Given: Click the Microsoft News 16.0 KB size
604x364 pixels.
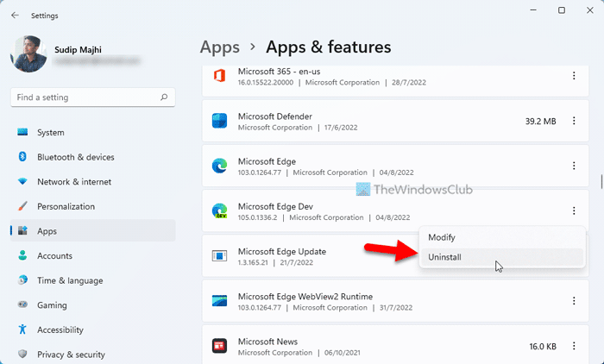Looking at the screenshot, I should click(x=543, y=346).
